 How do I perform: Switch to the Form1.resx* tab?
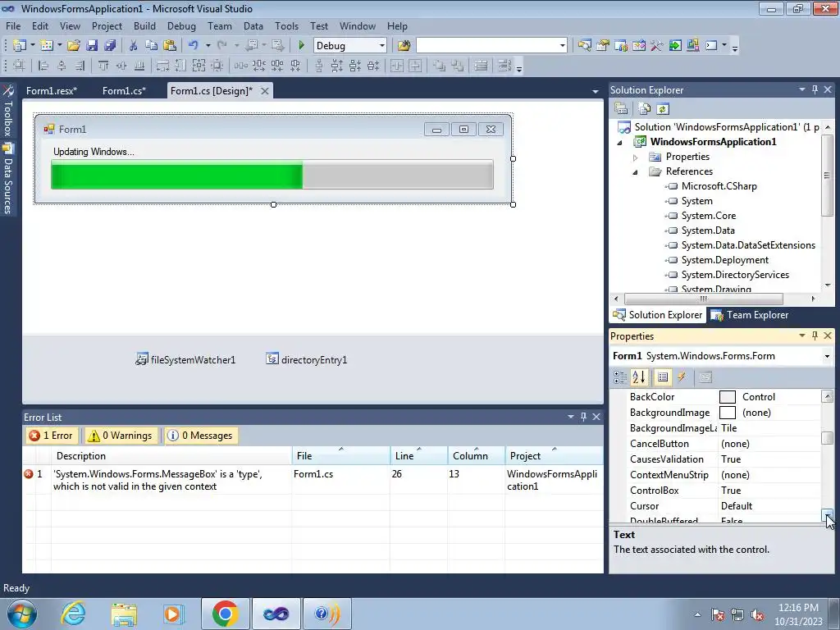52,90
